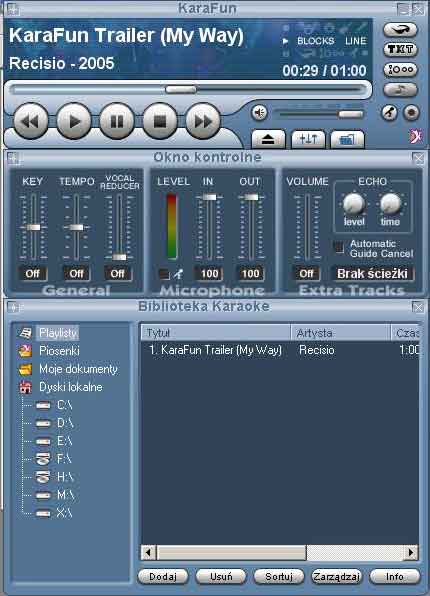Click the rewind playback button

click(x=31, y=121)
